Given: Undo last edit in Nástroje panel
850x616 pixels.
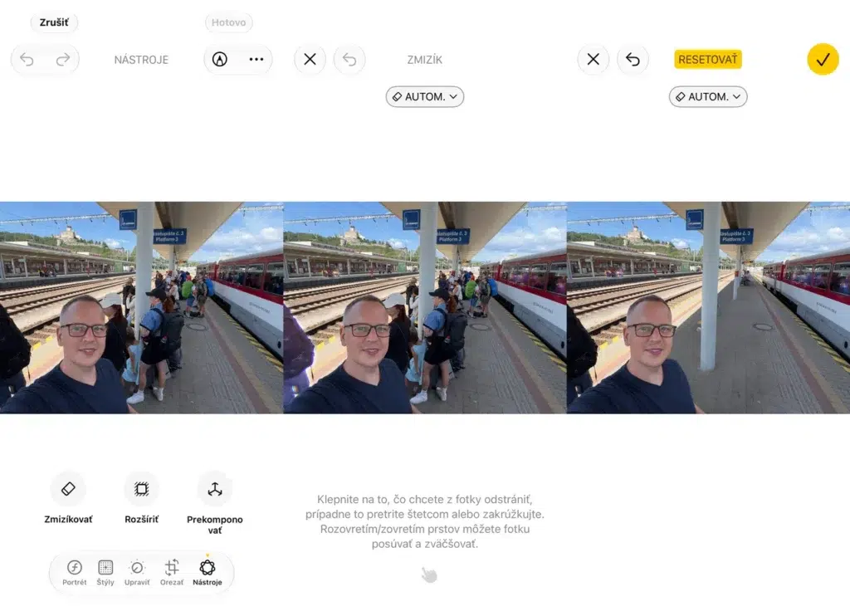Looking at the screenshot, I should tap(27, 59).
